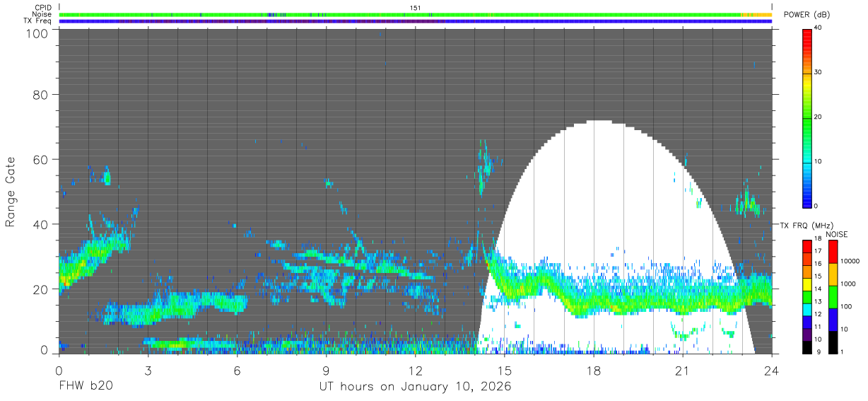
Task: Click the 100 tick on noise scale
Action: point(845,306)
